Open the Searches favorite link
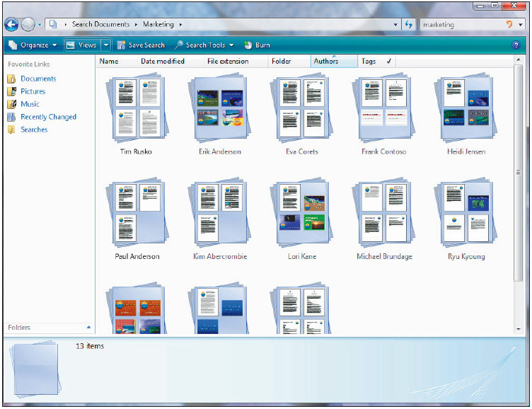532x409 pixels. coord(34,129)
